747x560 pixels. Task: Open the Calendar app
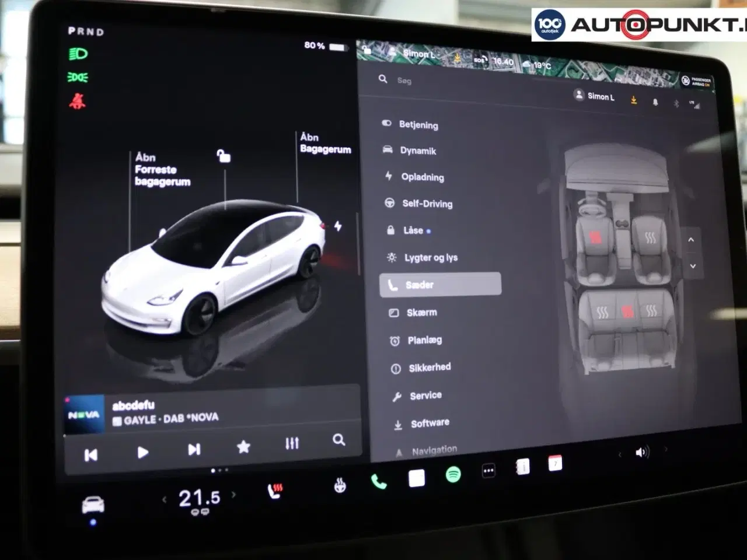(556, 463)
